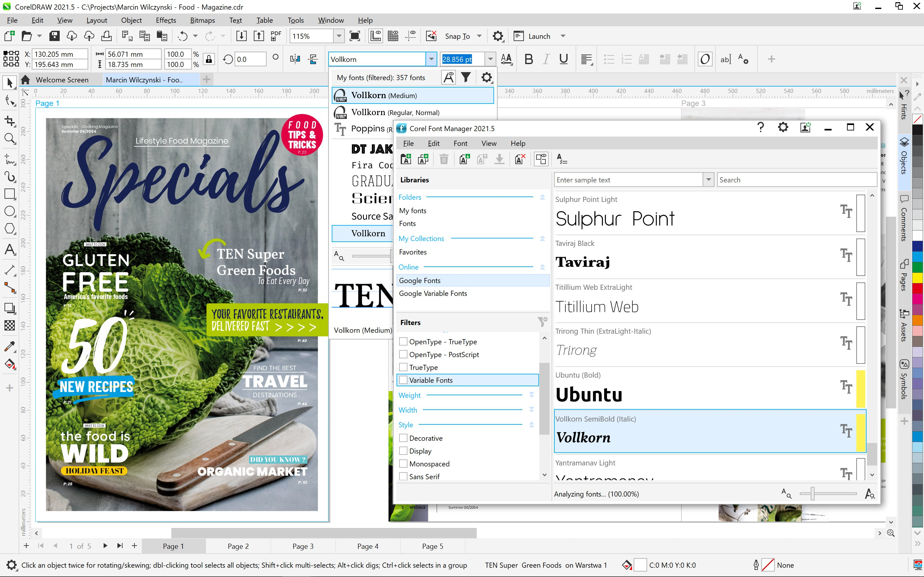Tick the Monospaced style checkbox
Image resolution: width=924 pixels, height=577 pixels.
403,464
